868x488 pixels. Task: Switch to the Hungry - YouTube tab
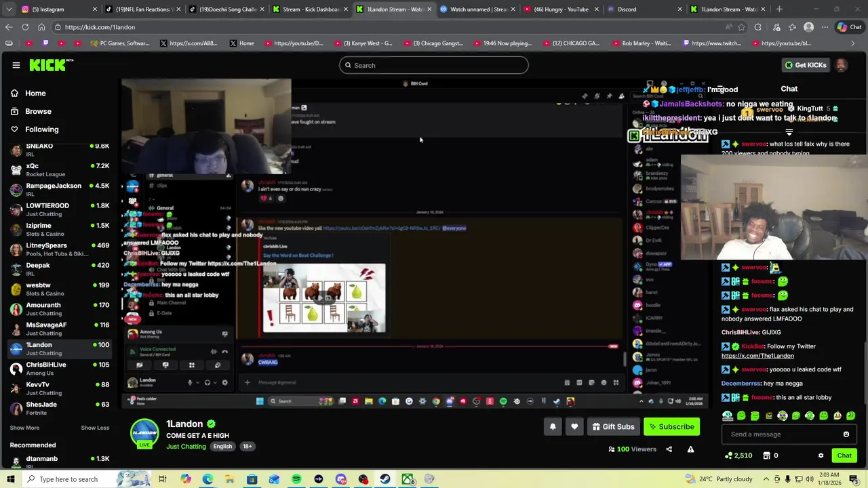click(561, 9)
